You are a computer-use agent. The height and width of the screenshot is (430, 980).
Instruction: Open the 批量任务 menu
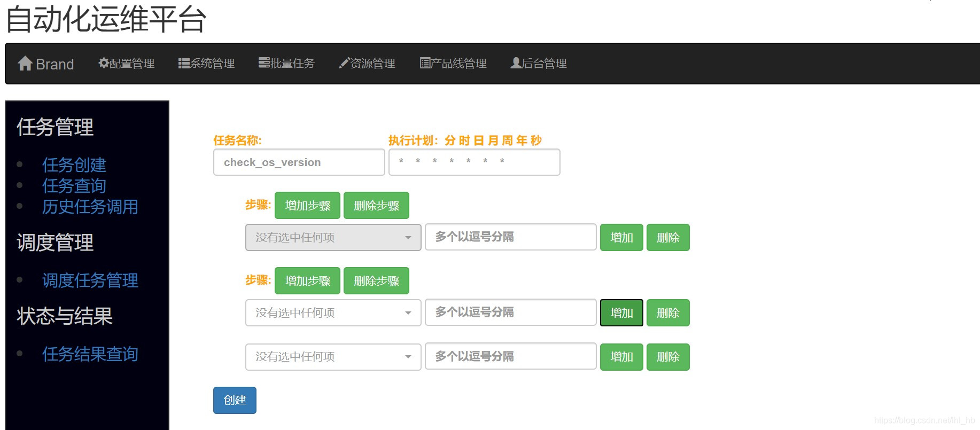(x=287, y=63)
